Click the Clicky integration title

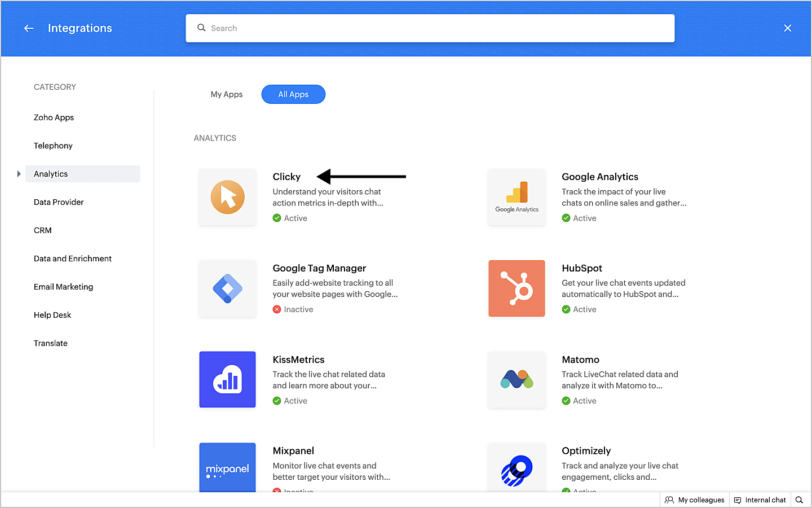286,177
